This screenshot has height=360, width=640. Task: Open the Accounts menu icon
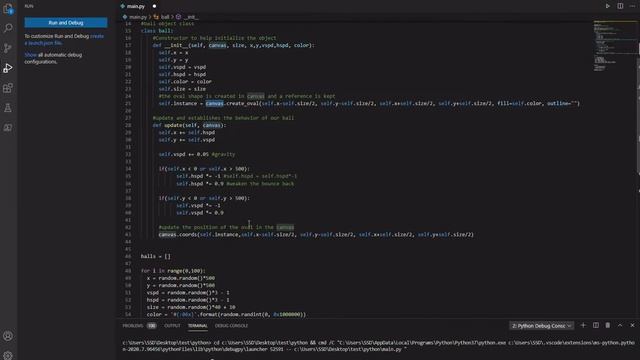(8, 336)
